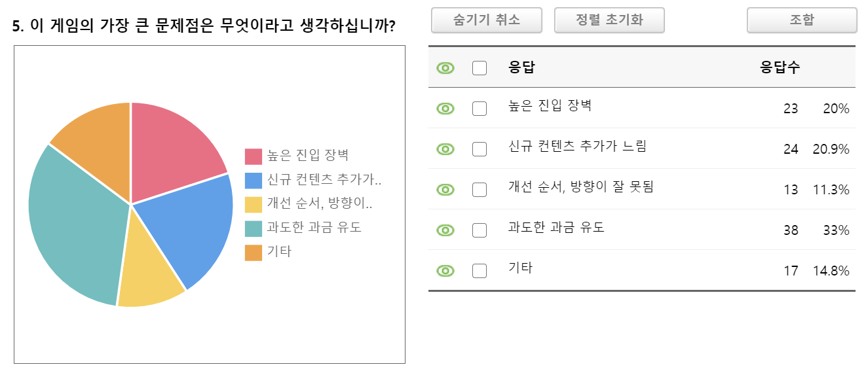Image resolution: width=868 pixels, height=371 pixels.
Task: Click the blue 신규 컨텐츠 legend swatch
Action: 254,181
